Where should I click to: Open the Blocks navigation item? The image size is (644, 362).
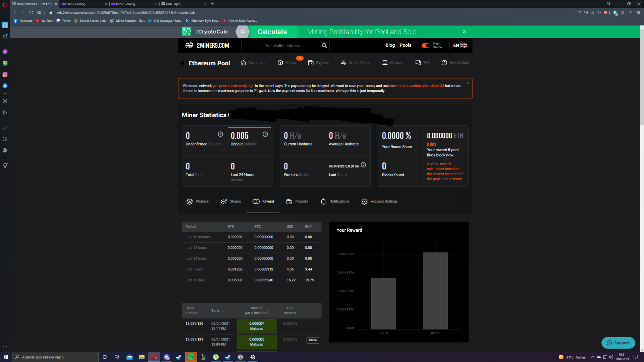[x=287, y=63]
